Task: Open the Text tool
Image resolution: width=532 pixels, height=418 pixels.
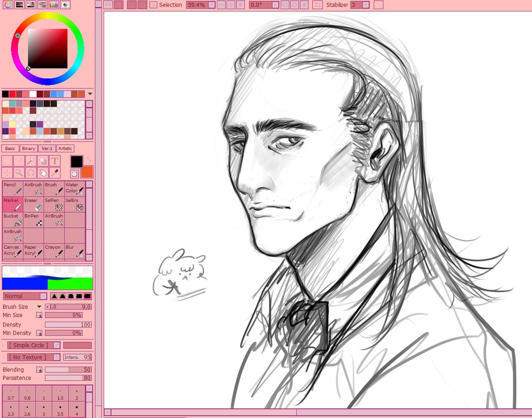Action: (55, 161)
